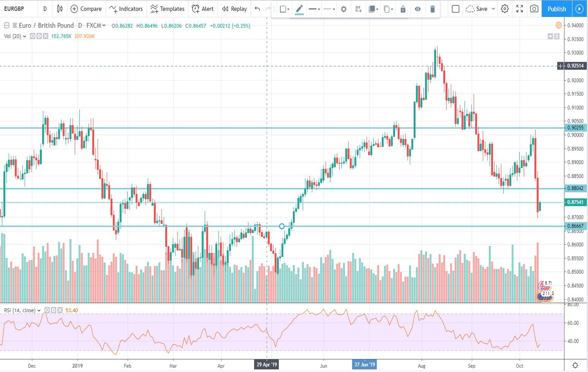
Task: Take a chart snapshot with the camera icon
Action: (x=535, y=9)
